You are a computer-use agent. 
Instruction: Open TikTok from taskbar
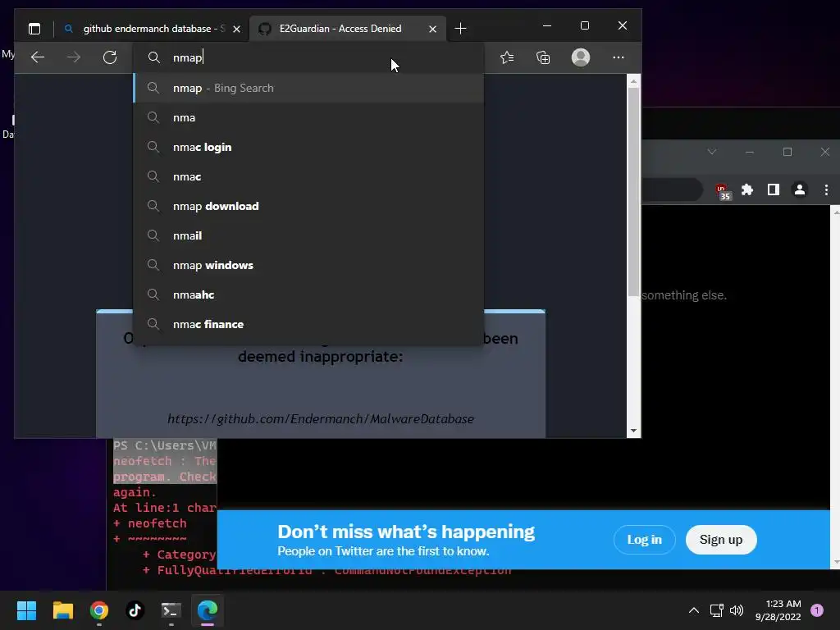point(135,610)
